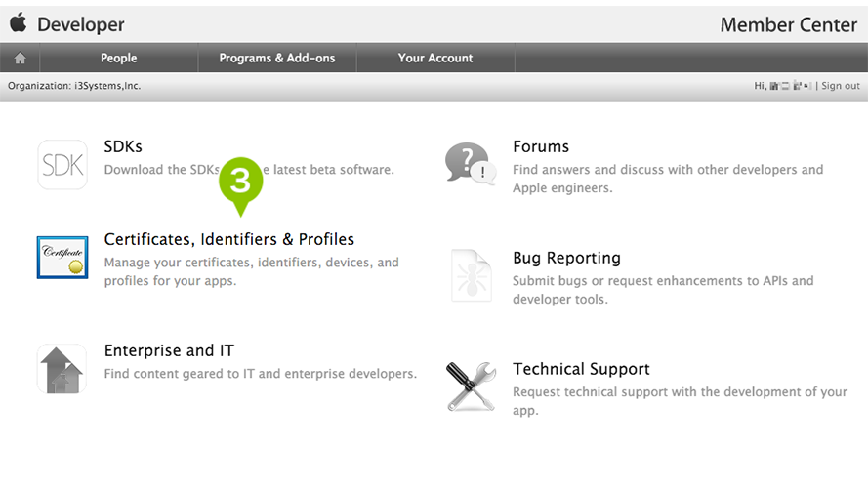Open Your Account menu

point(435,58)
